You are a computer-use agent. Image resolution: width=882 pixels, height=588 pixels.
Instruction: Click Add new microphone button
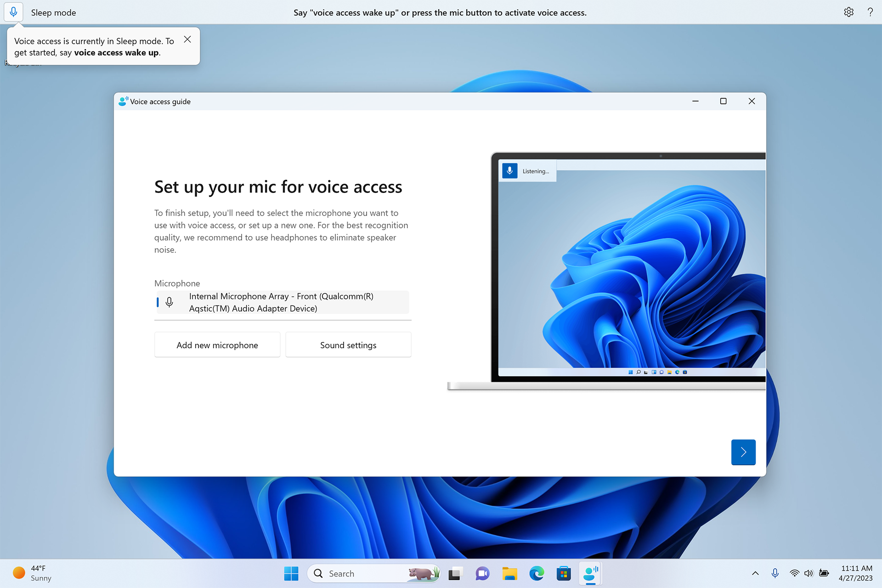(216, 344)
